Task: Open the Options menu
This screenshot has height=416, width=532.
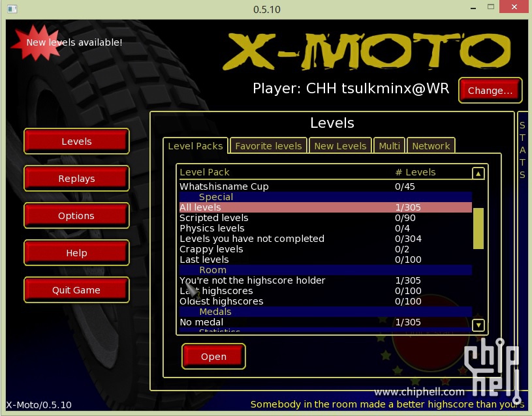Action: point(76,216)
